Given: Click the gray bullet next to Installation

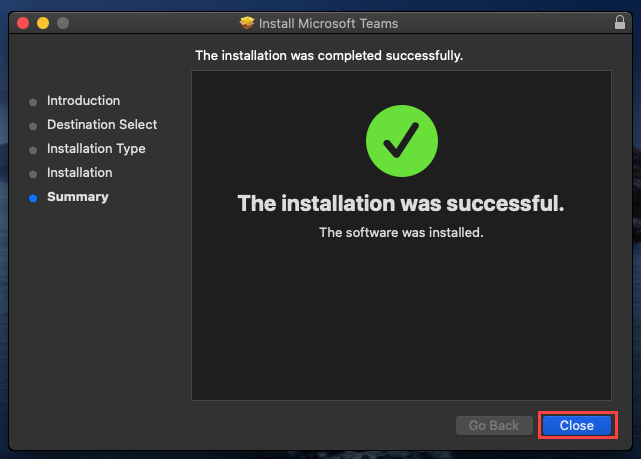Looking at the screenshot, I should click(33, 175).
